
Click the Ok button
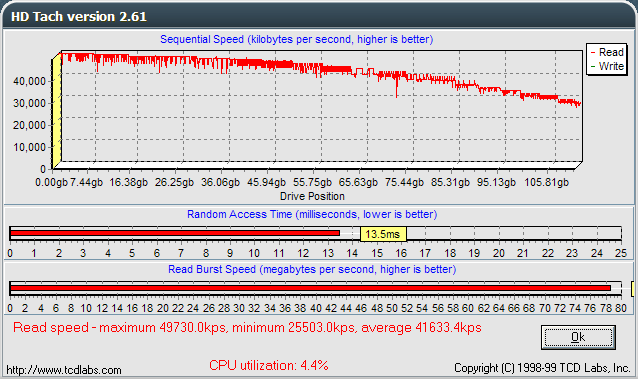pos(578,337)
